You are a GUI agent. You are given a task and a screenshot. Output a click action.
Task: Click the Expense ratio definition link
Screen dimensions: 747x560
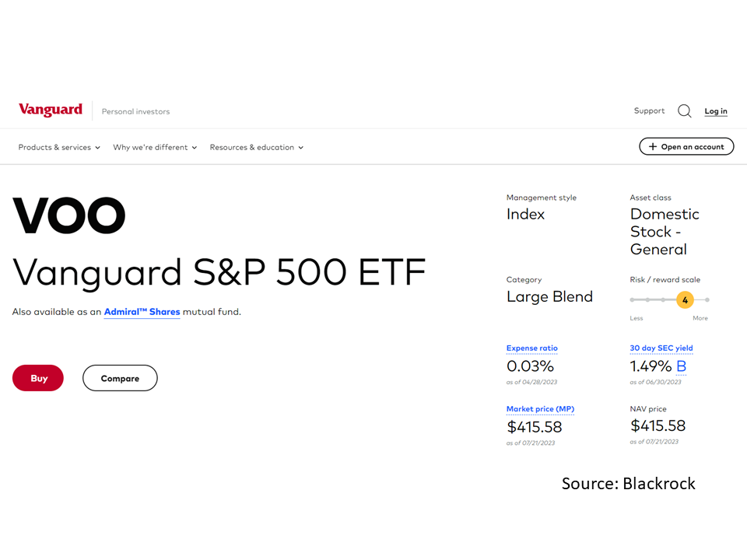click(531, 348)
